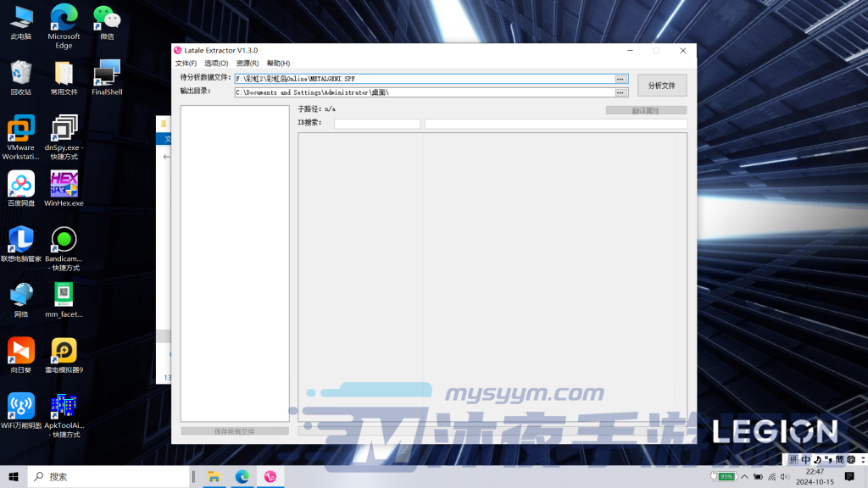
Task: Click the 分析文件 button
Action: [x=661, y=86]
